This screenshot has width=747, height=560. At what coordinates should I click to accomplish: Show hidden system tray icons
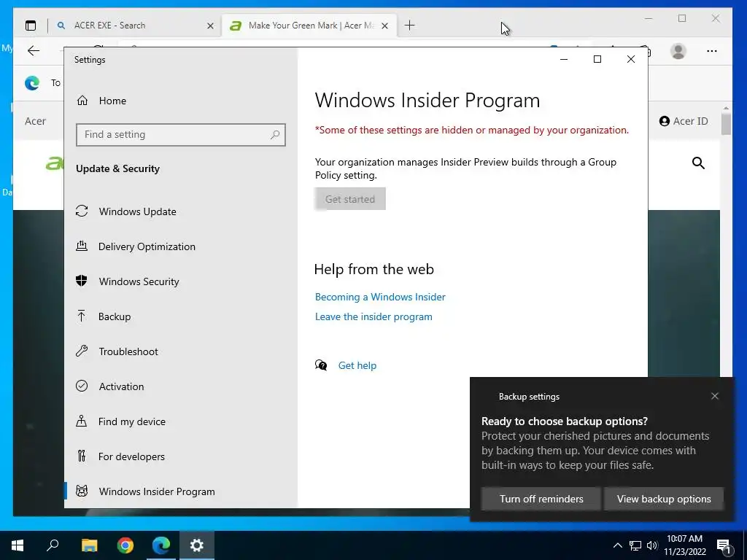pyautogui.click(x=617, y=545)
